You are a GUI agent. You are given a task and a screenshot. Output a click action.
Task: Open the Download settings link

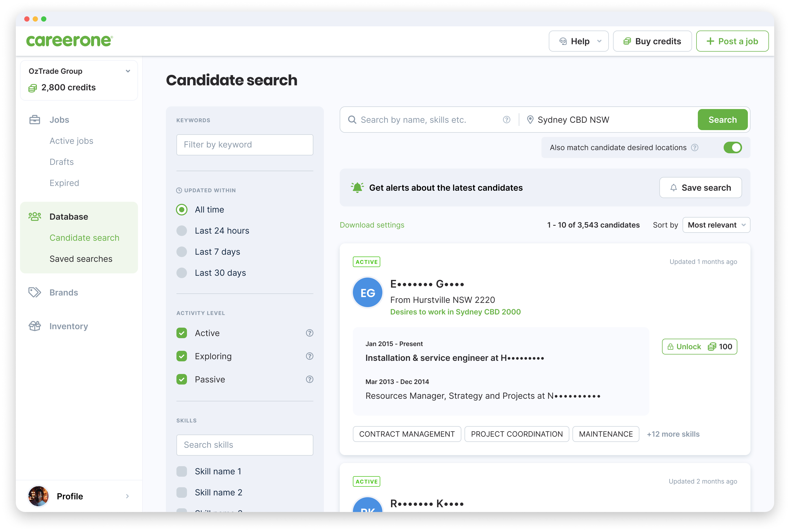372,225
